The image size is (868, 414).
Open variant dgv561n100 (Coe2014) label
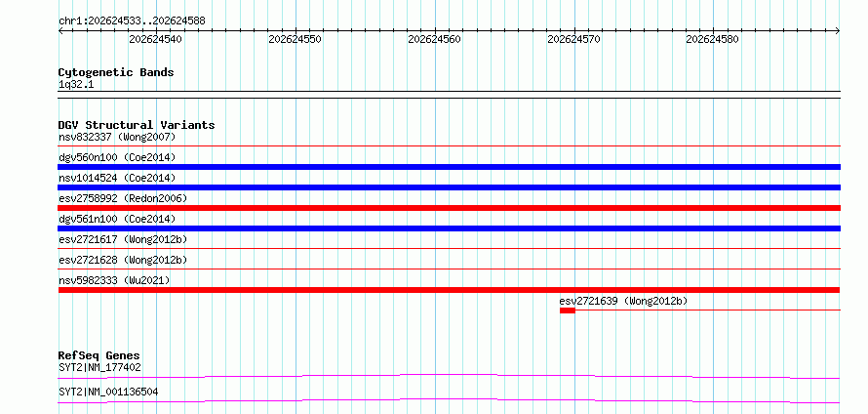coord(117,219)
